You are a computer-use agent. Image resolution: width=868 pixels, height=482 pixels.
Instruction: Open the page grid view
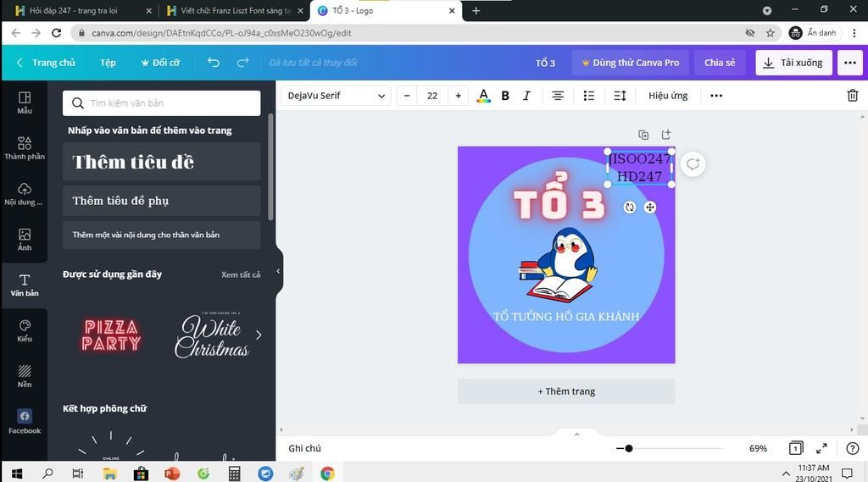click(x=795, y=448)
